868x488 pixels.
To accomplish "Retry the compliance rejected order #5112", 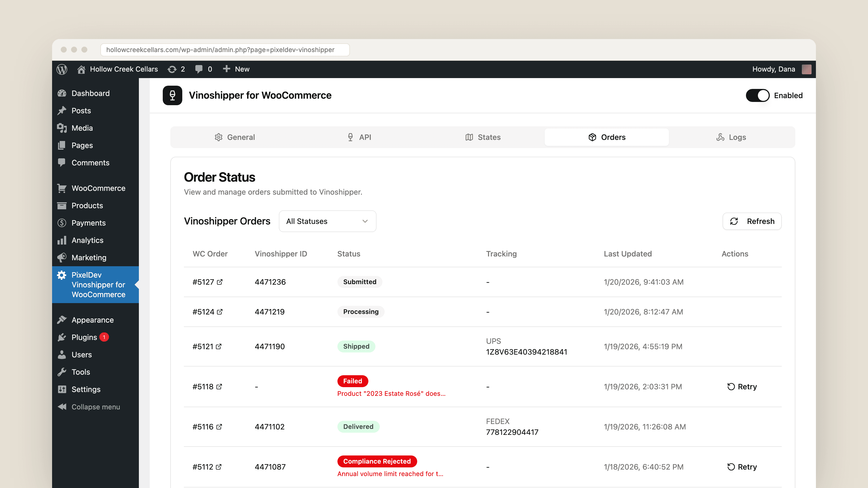I will point(742,467).
